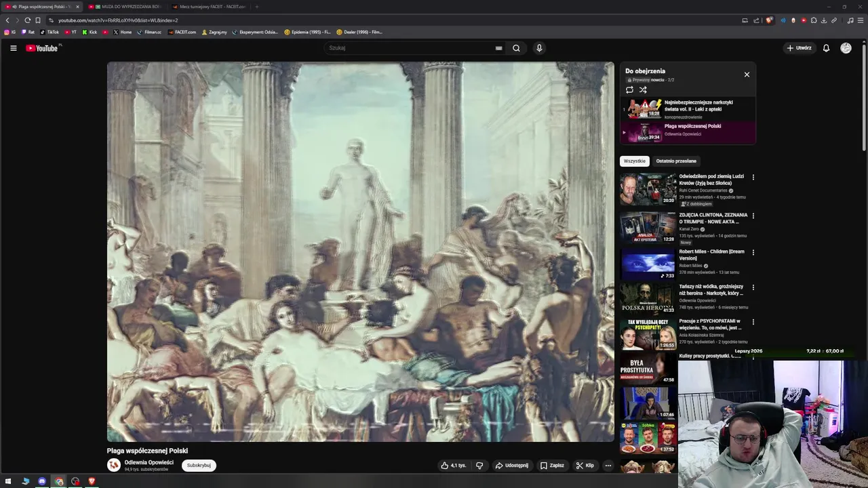Open the music note playlist icon
This screenshot has height=488, width=868.
(850, 20)
